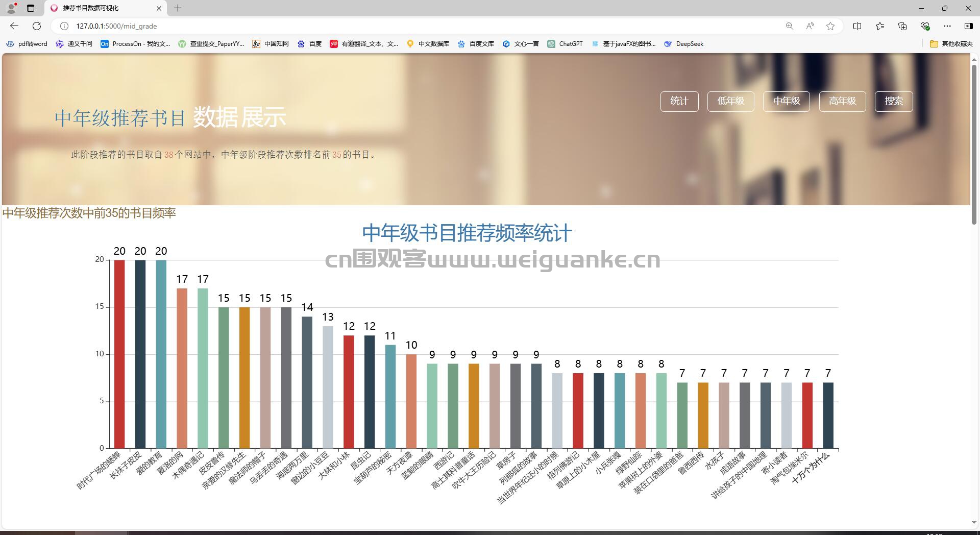The height and width of the screenshot is (535, 980).
Task: Add this page to favorites star icon
Action: (830, 26)
